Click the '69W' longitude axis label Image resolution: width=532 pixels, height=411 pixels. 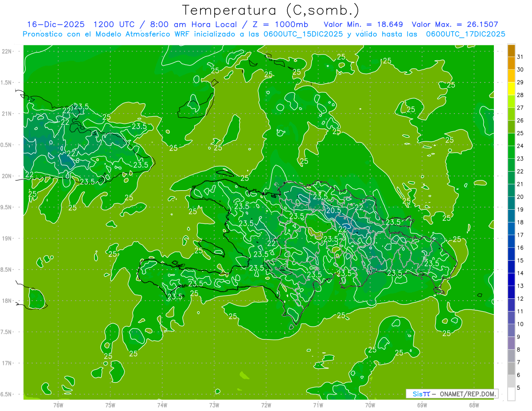422,405
